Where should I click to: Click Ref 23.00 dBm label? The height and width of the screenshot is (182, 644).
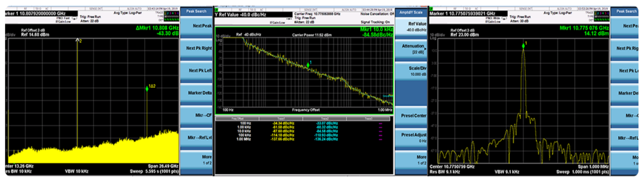pos(465,35)
